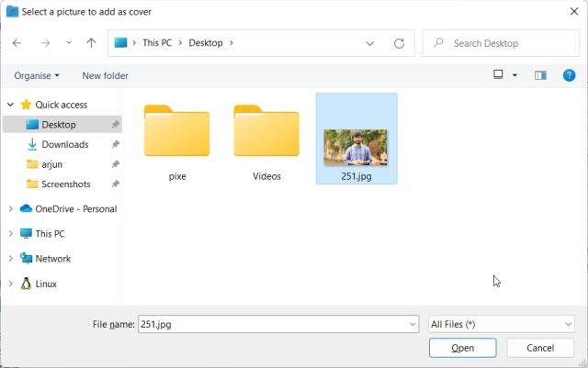588x368 pixels.
Task: Select the Downloads shortcut in sidebar
Action: pos(64,144)
